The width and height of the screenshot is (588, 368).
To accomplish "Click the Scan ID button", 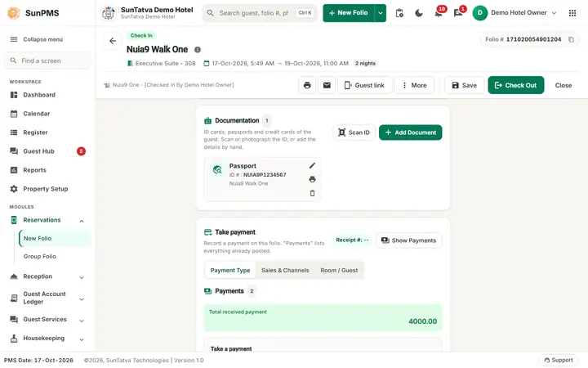I will point(354,132).
